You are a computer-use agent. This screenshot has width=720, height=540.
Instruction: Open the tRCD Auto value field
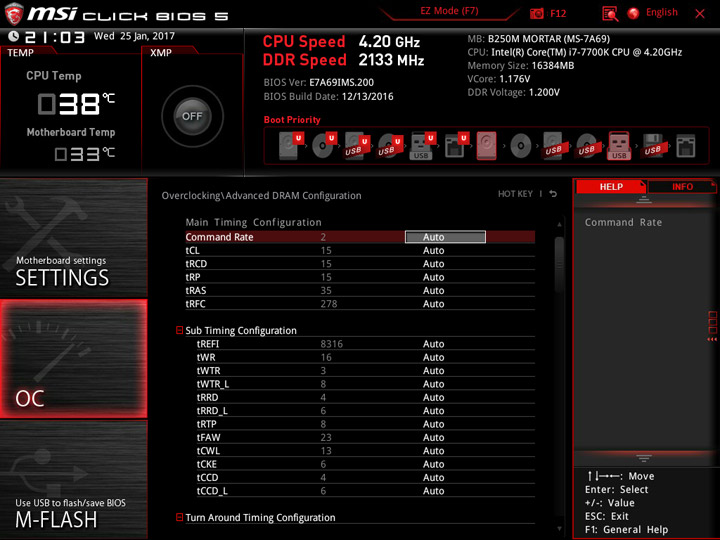pyautogui.click(x=433, y=264)
